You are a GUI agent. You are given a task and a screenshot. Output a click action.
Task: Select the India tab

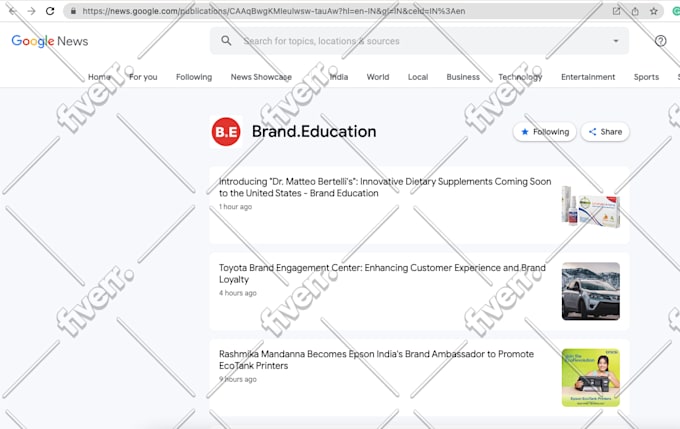click(x=339, y=77)
